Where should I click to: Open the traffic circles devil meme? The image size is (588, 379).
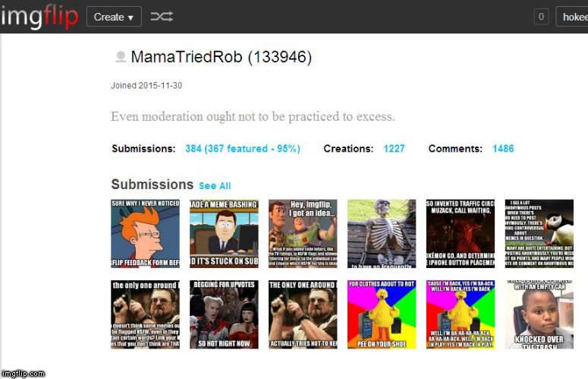[460, 233]
